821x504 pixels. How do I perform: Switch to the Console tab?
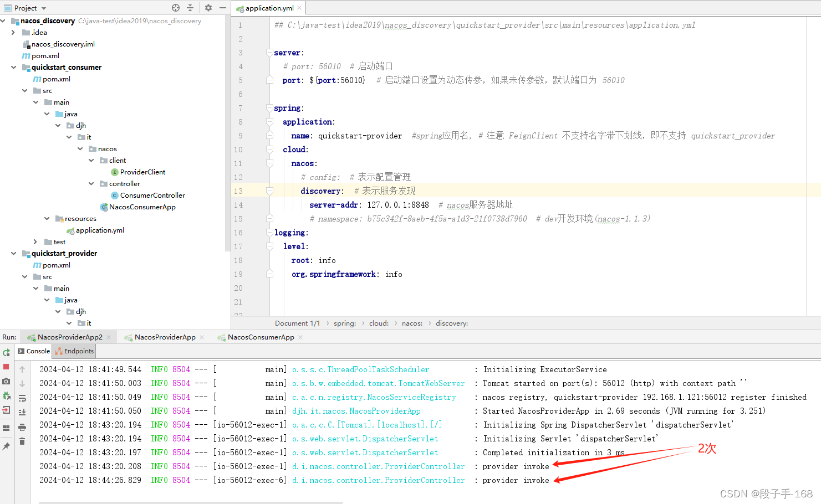pyautogui.click(x=33, y=351)
